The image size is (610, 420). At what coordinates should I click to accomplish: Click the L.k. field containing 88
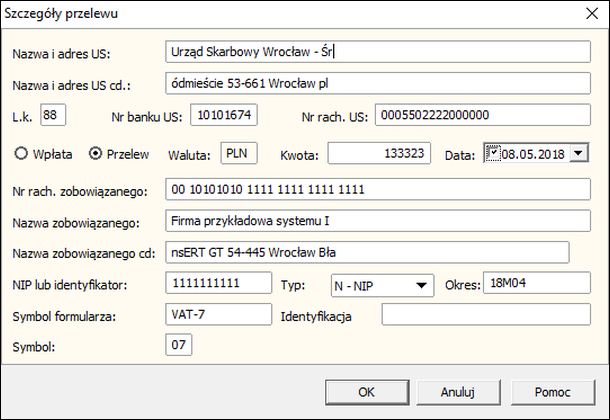click(x=54, y=116)
